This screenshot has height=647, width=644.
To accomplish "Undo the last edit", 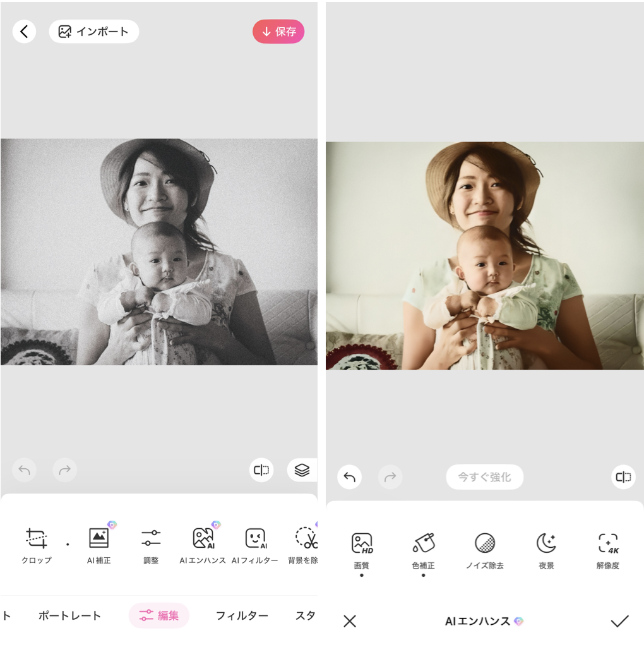I will coord(349,477).
